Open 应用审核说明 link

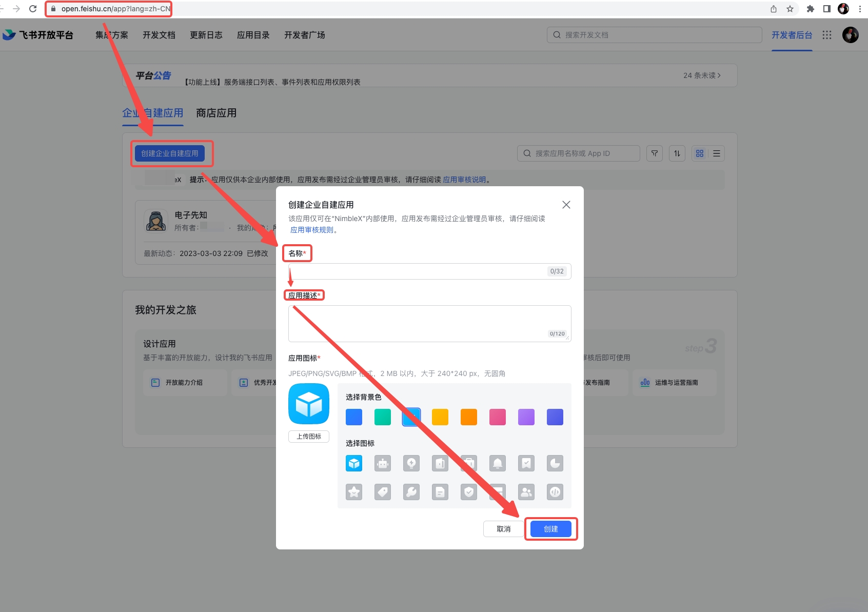[x=464, y=180]
